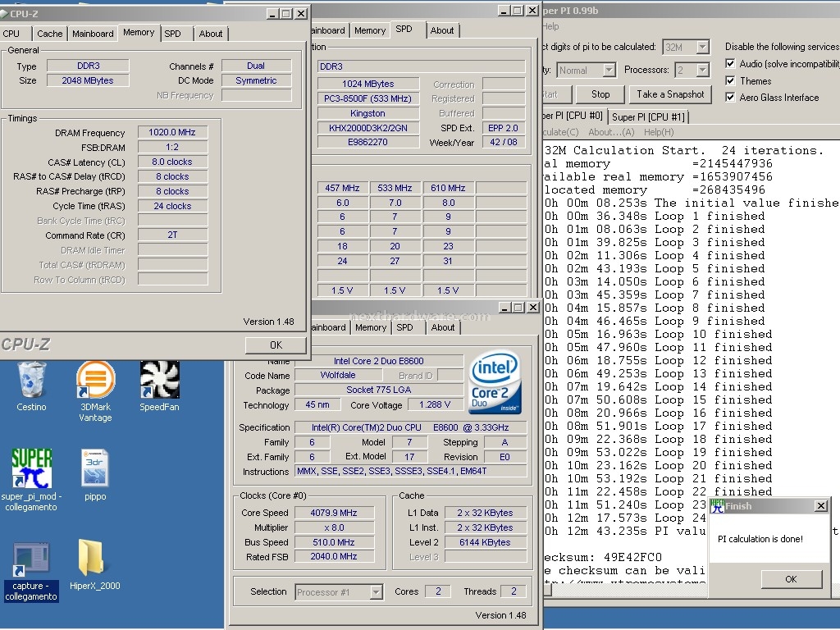The image size is (840, 630).
Task: Click the Level 2 6144 KBytes value
Action: click(x=486, y=542)
